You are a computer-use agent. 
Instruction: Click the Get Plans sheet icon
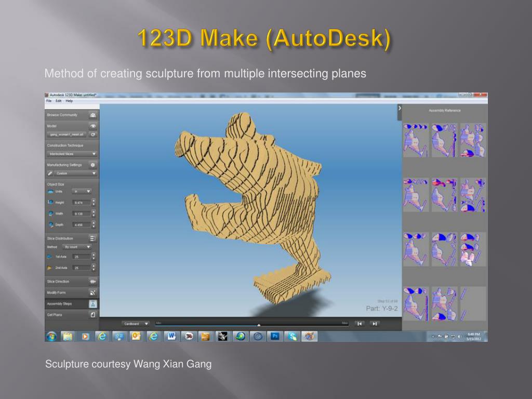point(92,315)
